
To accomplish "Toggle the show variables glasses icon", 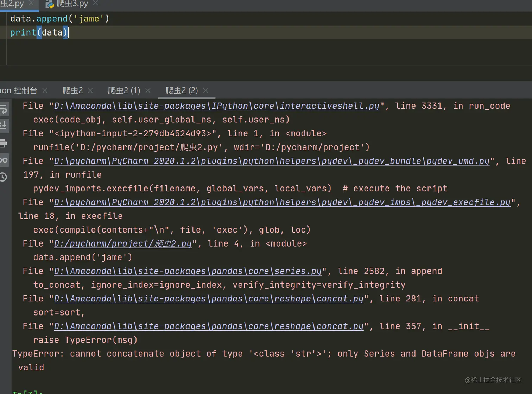I will click(4, 160).
